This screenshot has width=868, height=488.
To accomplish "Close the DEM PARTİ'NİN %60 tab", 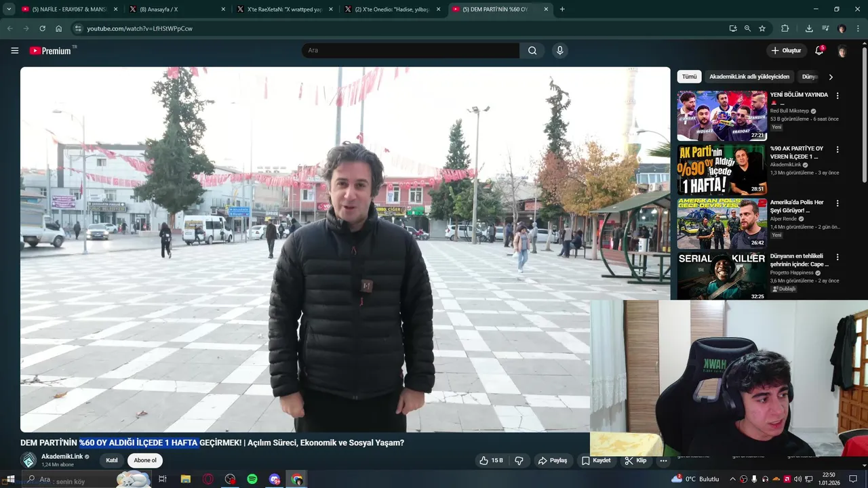I will click(545, 9).
